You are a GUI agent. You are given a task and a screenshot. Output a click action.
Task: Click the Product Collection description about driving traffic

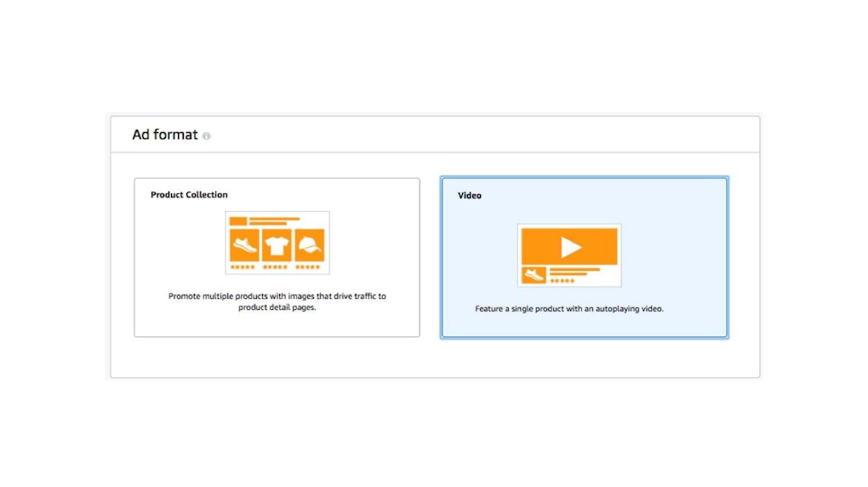point(277,301)
